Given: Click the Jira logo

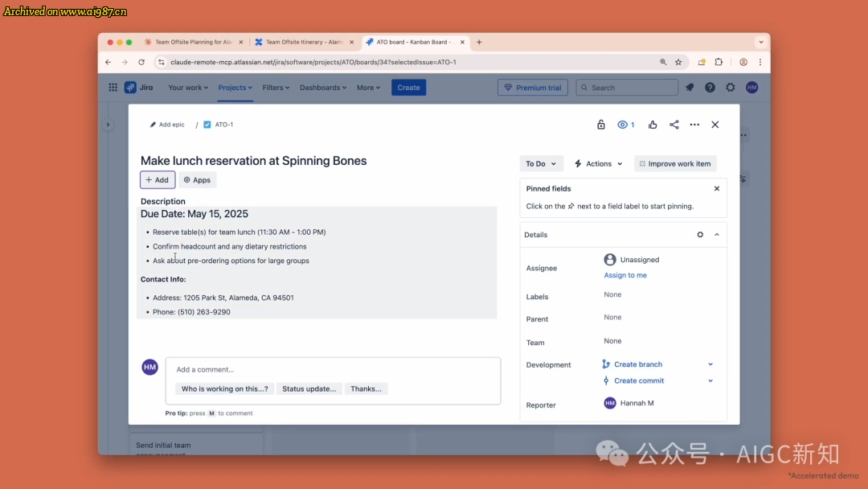Looking at the screenshot, I should (x=138, y=88).
